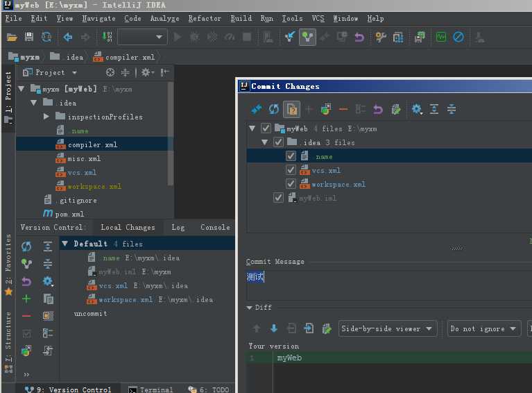Collapse the Diff section
The height and width of the screenshot is (393, 532).
click(250, 308)
